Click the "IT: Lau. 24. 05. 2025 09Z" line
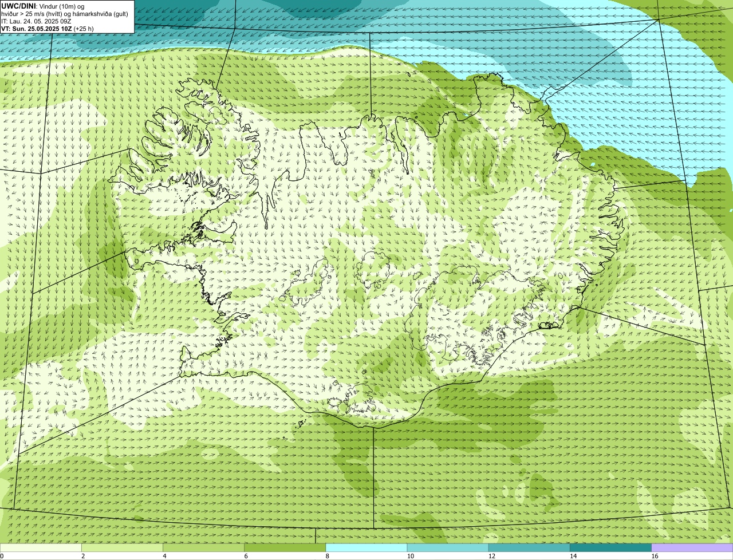 36,21
